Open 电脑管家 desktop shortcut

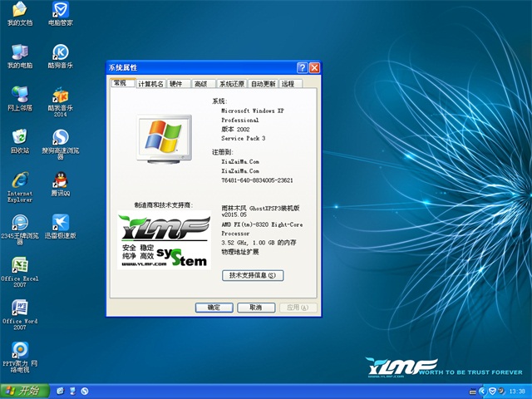61,11
